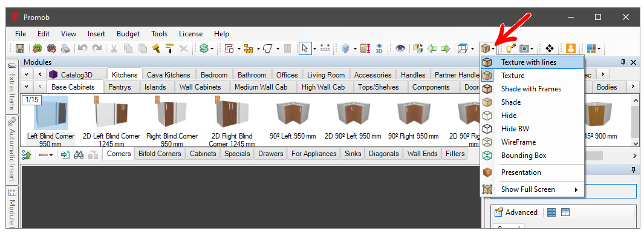Click the 3D view icon in toolbar

379,48
